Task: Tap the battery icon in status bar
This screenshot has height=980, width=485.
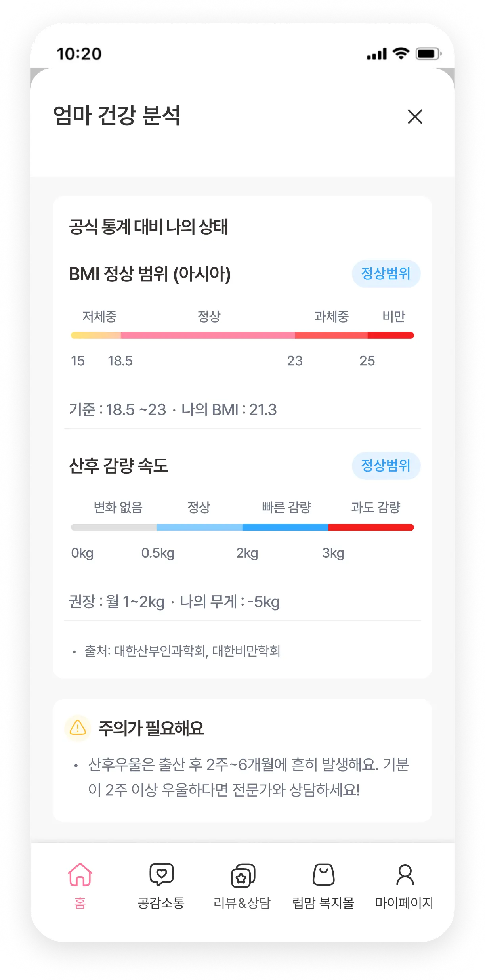Action: pos(428,53)
